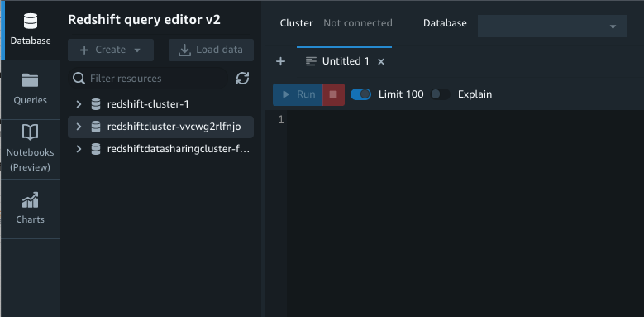Open Notebooks (Preview) section
The width and height of the screenshot is (644, 317).
(31, 149)
